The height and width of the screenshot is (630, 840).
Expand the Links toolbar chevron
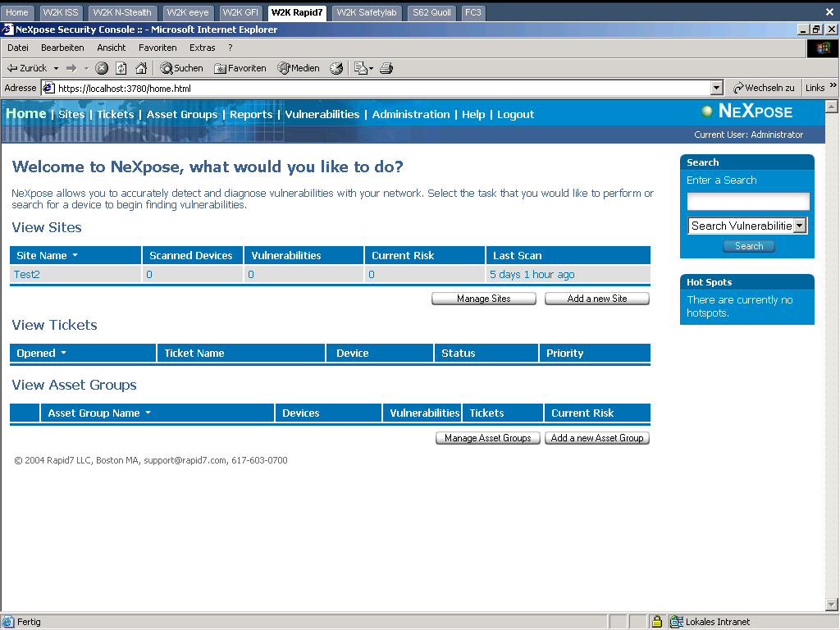coord(833,85)
